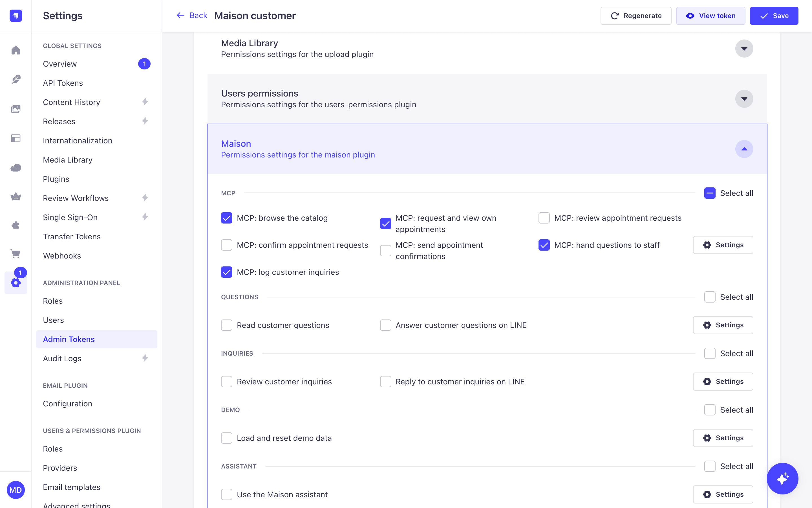Open Settings for hand questions to staff row
The image size is (812, 508).
(723, 245)
